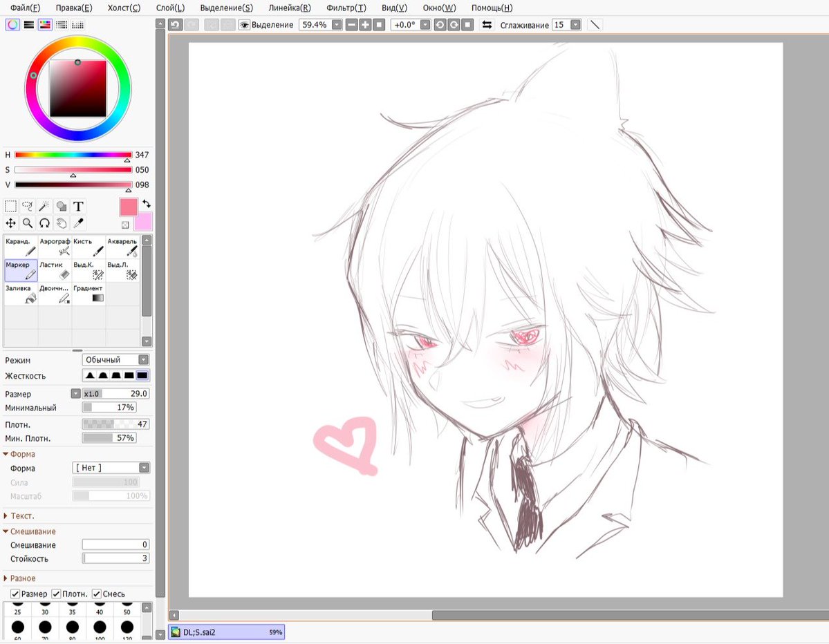This screenshot has height=644, width=829.
Task: Uncheck the Размер pressure checkbox
Action: click(15, 594)
